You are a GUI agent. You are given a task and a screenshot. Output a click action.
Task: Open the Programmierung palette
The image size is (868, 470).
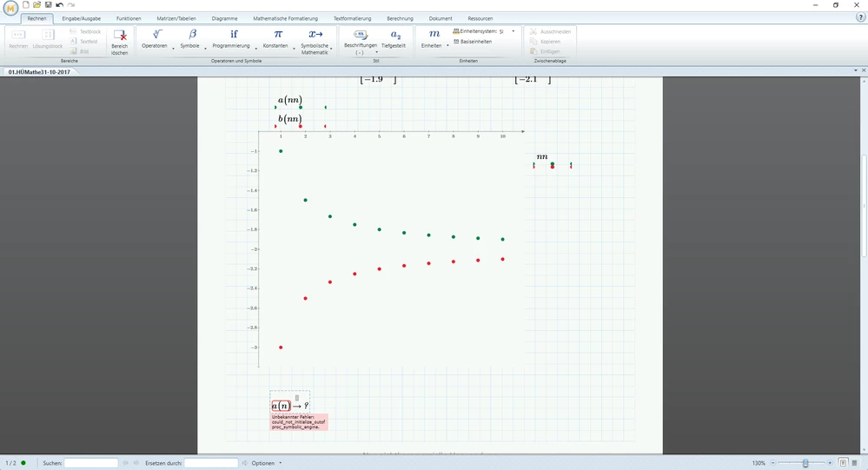tap(231, 39)
